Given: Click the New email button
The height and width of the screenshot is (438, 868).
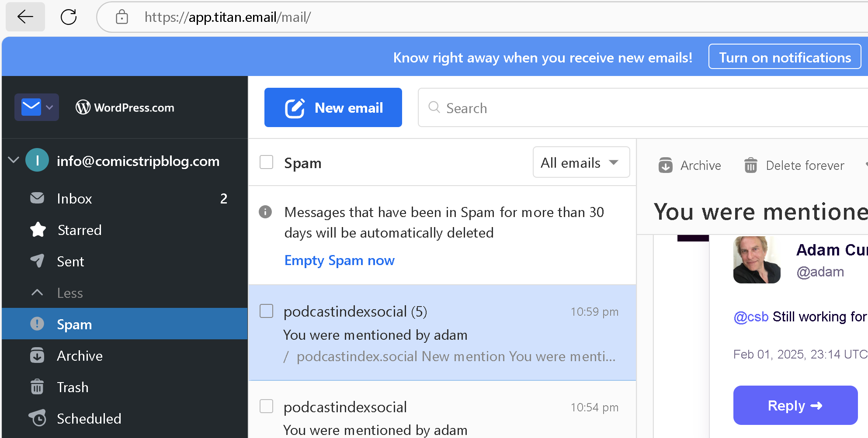Looking at the screenshot, I should 333,107.
